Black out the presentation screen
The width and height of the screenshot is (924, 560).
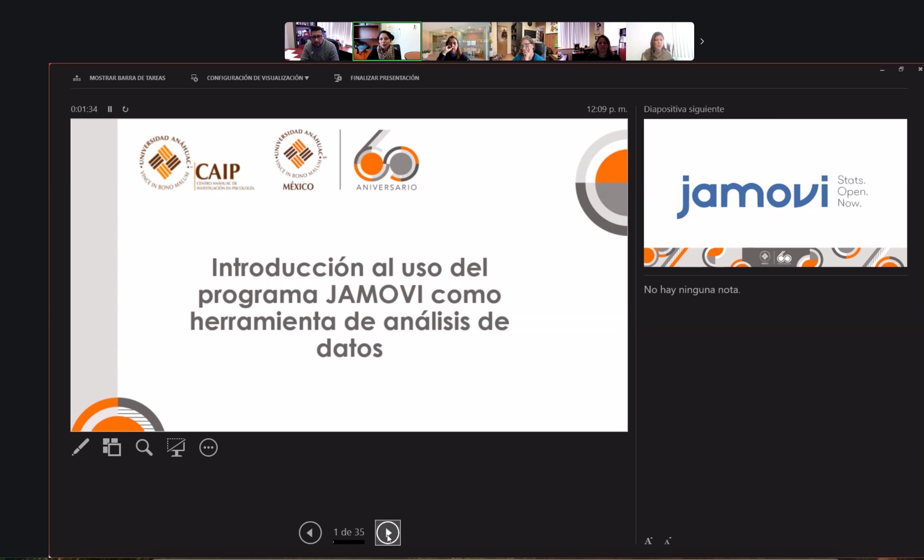tap(176, 447)
